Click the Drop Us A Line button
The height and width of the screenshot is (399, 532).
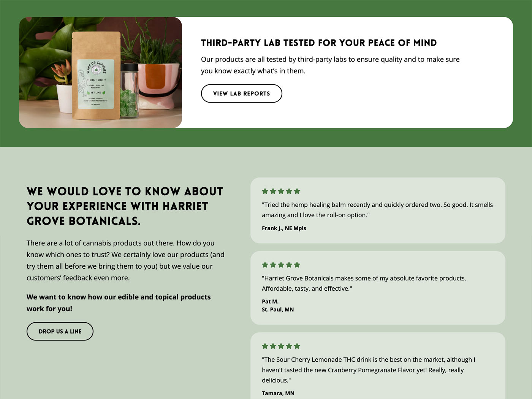pos(60,331)
